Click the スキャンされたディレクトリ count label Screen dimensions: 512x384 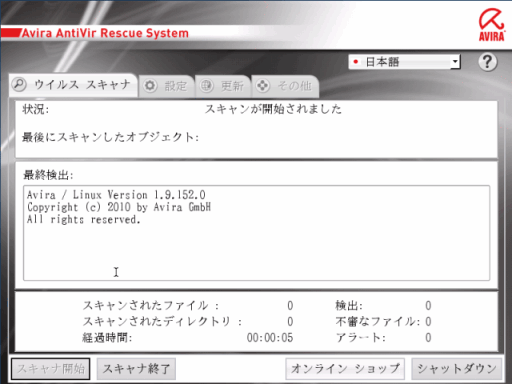(x=162, y=321)
